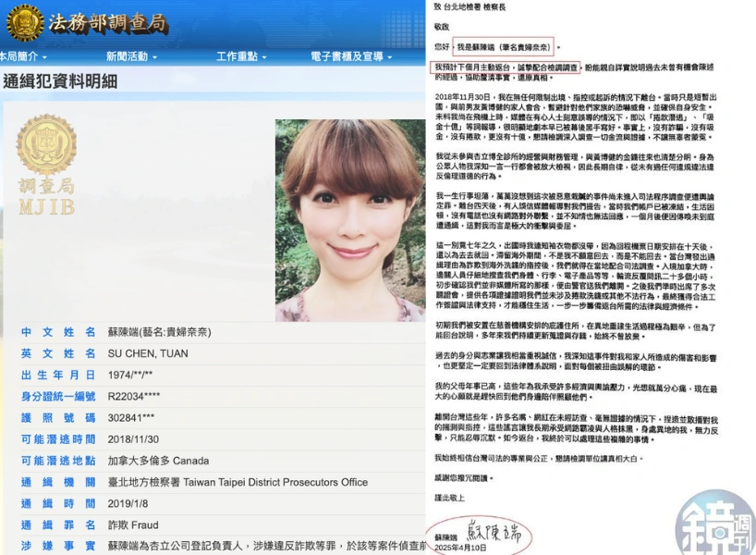Click the 法務部調查局 emblem logo in header
The image size is (756, 555).
(x=25, y=21)
